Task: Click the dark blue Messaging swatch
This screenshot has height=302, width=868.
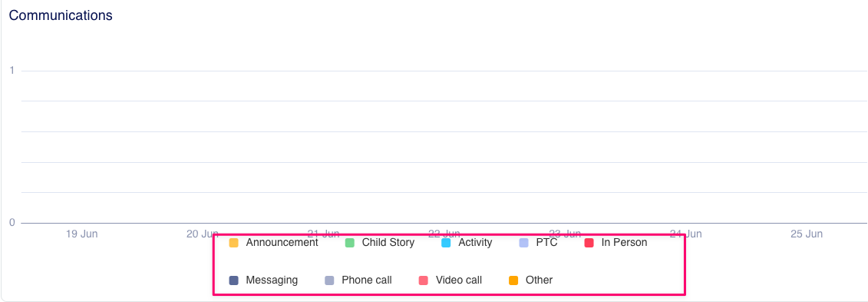Action: click(233, 280)
